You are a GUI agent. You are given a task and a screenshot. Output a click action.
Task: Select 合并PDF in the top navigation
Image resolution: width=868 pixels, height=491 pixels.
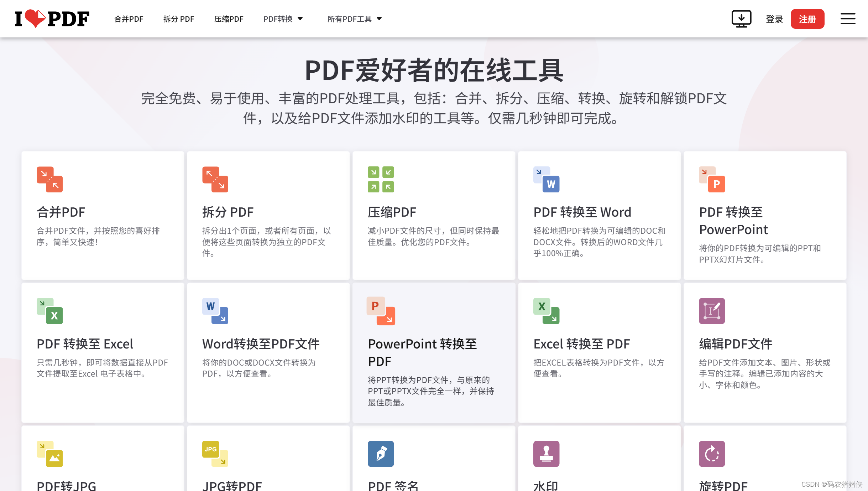(129, 19)
